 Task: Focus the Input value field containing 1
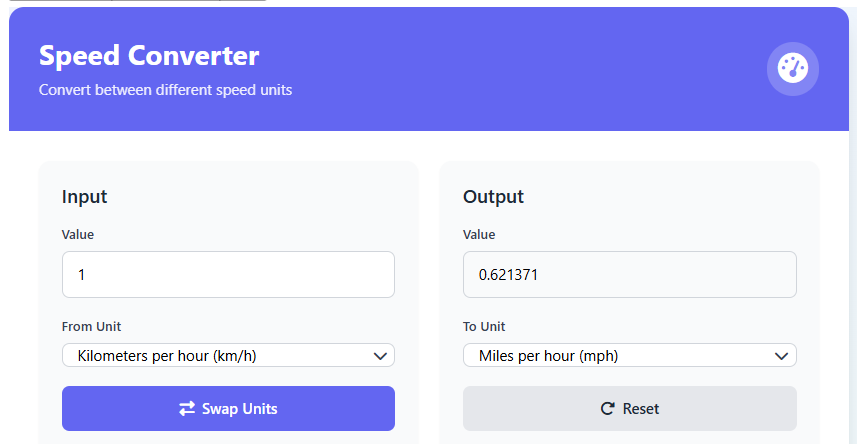click(228, 274)
